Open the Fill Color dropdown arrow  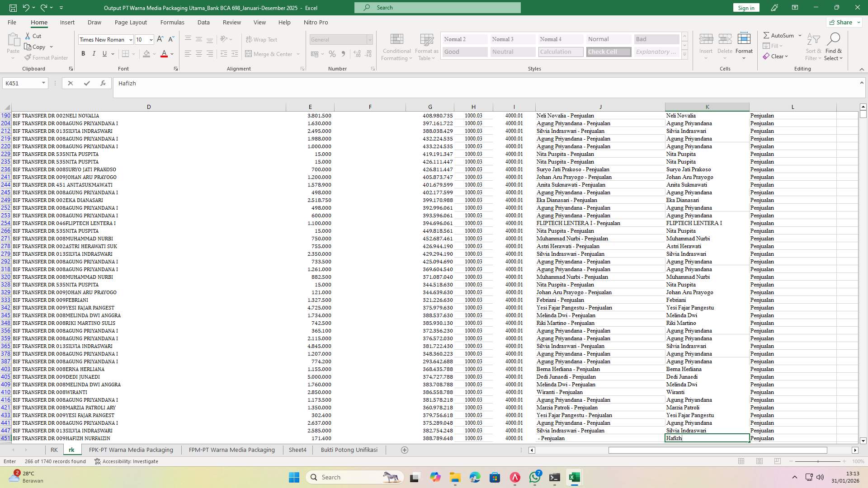pyautogui.click(x=154, y=54)
